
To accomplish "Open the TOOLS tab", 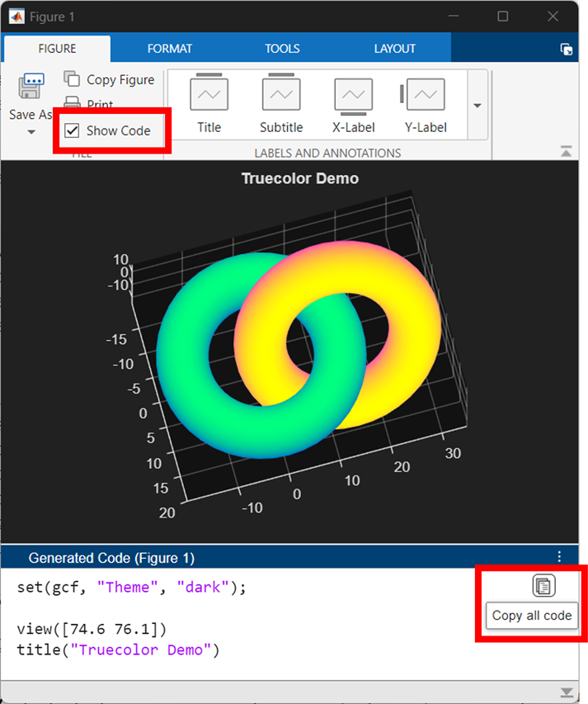I will [282, 49].
